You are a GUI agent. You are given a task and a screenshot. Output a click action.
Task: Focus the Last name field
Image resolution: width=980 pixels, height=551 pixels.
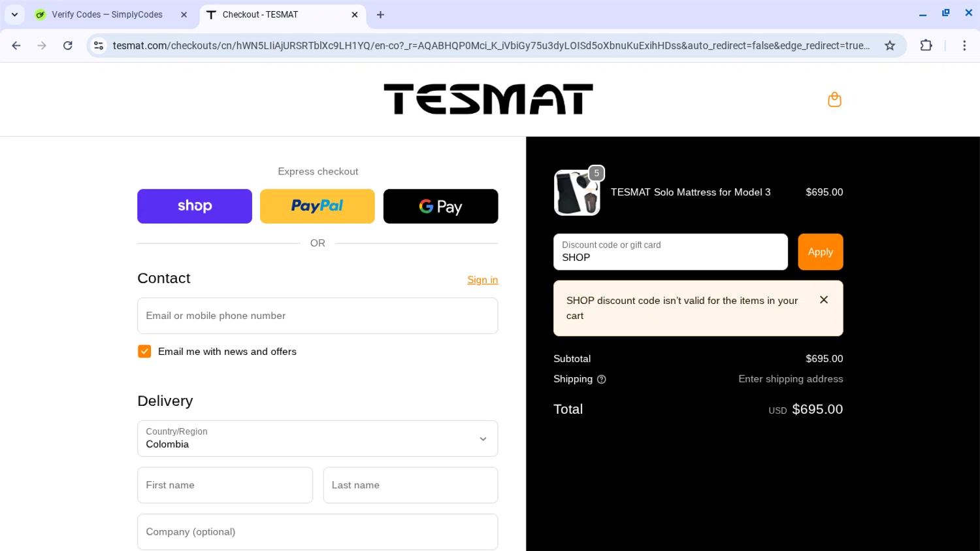point(410,485)
